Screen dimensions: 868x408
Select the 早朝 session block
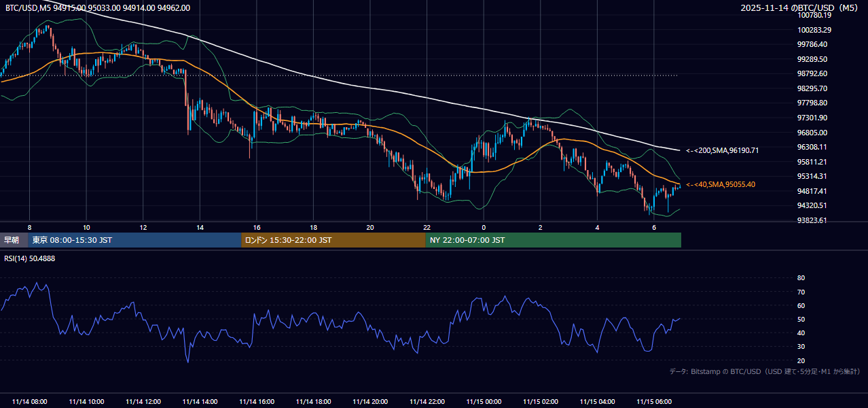pyautogui.click(x=14, y=240)
